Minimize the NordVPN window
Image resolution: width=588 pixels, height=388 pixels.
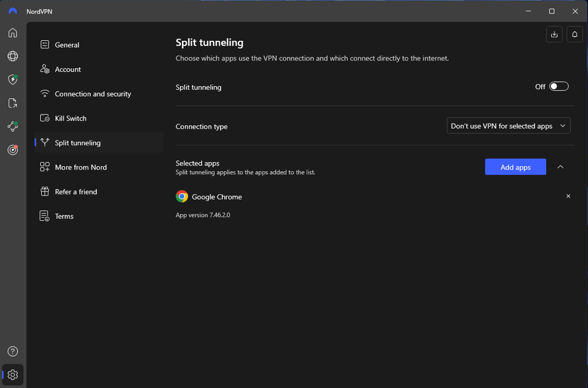(528, 11)
